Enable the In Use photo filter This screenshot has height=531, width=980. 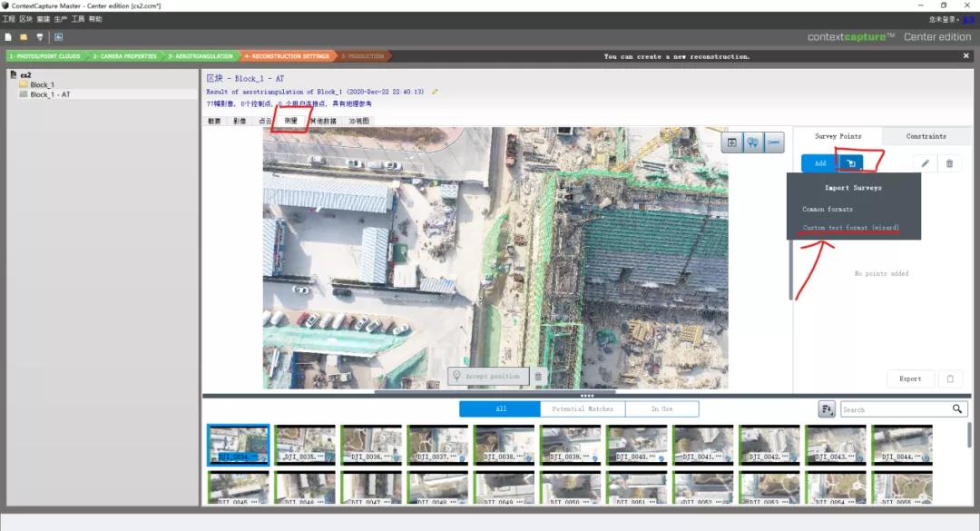[661, 408]
